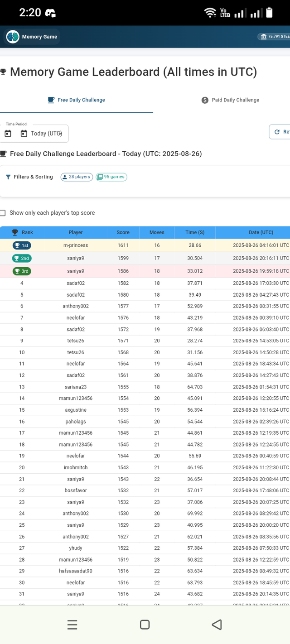The height and width of the screenshot is (644, 290).
Task: Select time 52.989 for anthony002
Action: pyautogui.click(x=195, y=306)
